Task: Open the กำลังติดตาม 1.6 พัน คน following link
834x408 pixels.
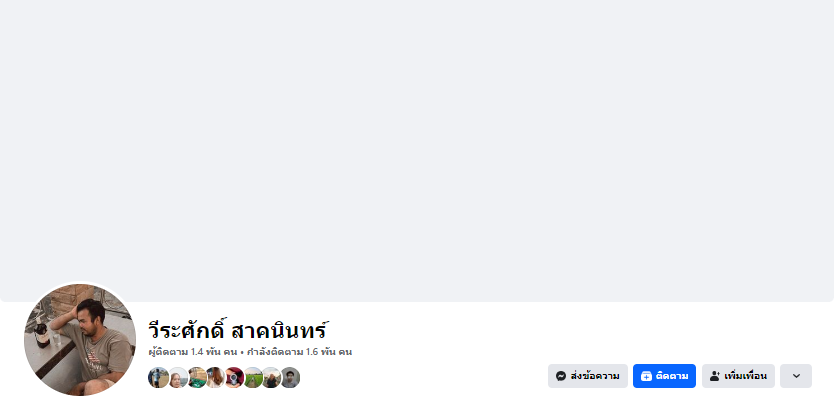Action: tap(299, 352)
